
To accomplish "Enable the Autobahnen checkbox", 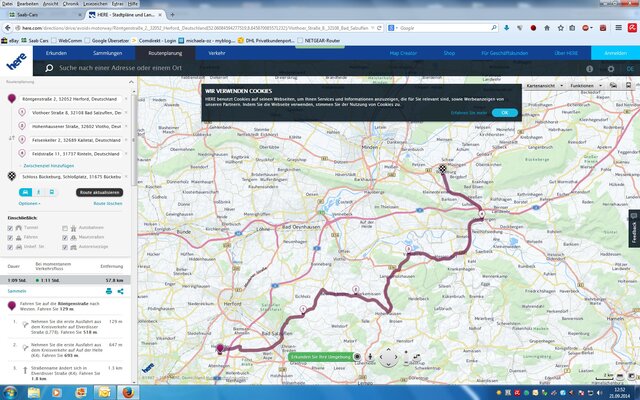I will pyautogui.click(x=65, y=228).
